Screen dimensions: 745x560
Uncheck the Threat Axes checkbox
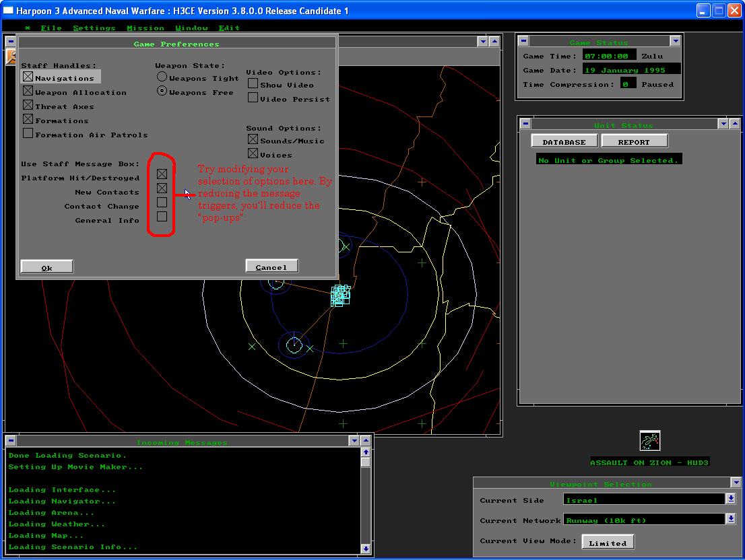(x=28, y=106)
